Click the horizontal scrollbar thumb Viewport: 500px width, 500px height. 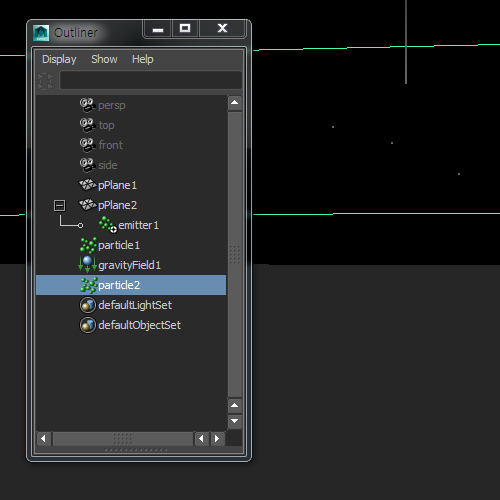click(123, 439)
